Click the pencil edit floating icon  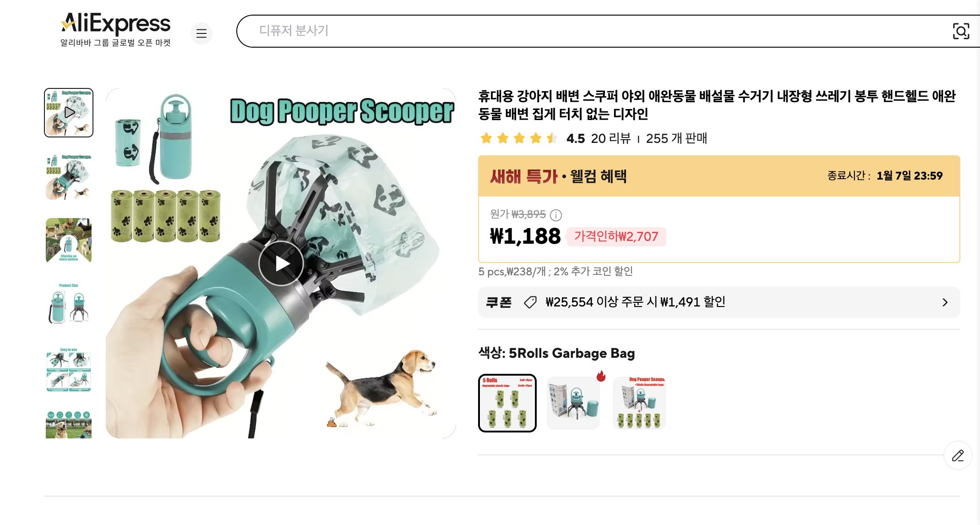coord(958,455)
